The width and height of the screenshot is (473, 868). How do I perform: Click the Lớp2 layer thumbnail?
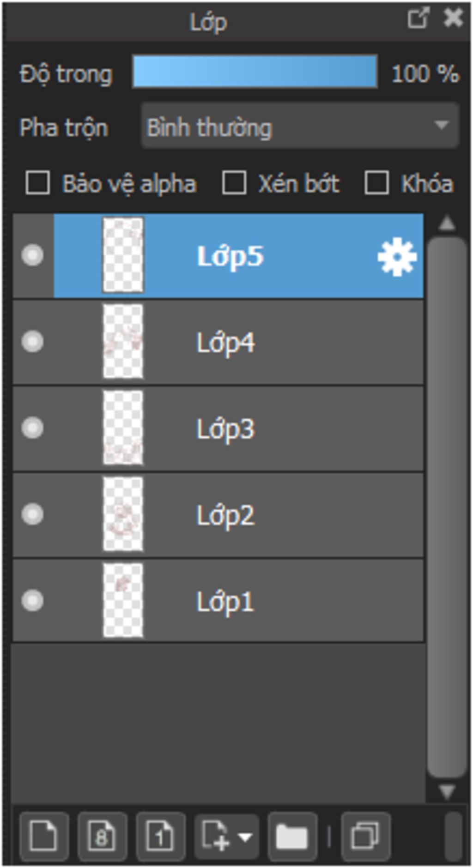click(x=123, y=514)
